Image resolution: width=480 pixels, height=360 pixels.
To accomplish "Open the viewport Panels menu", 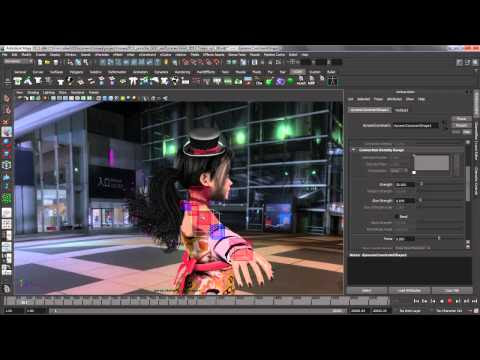I will 94,92.
